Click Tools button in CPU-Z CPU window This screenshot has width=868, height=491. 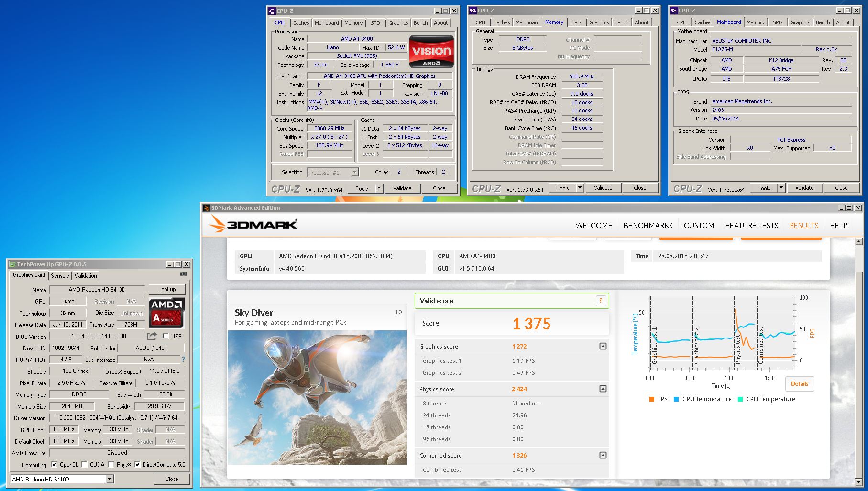point(362,188)
